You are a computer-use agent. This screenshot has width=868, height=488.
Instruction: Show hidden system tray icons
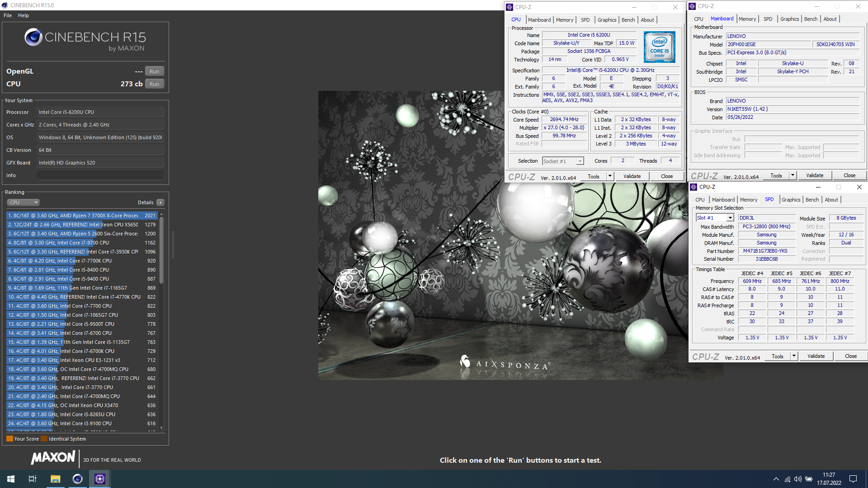pos(776,479)
